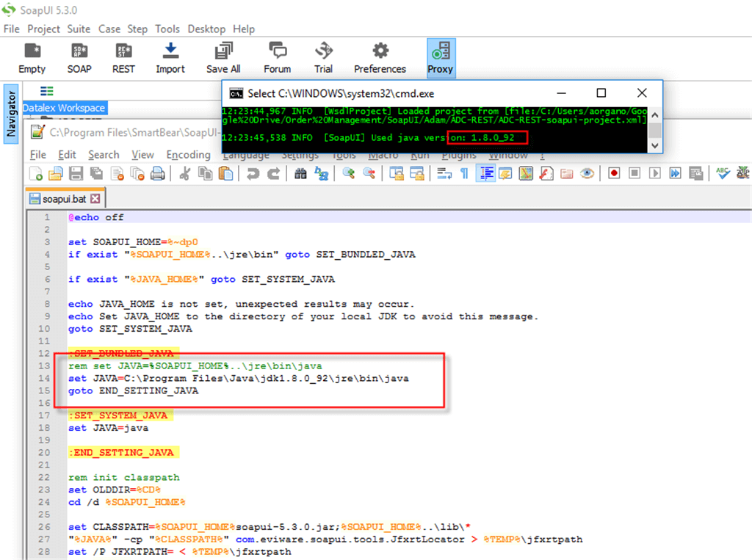Screen dimensions: 752x560
Task: Click the Empty project icon in SoapUI
Action: (x=32, y=59)
